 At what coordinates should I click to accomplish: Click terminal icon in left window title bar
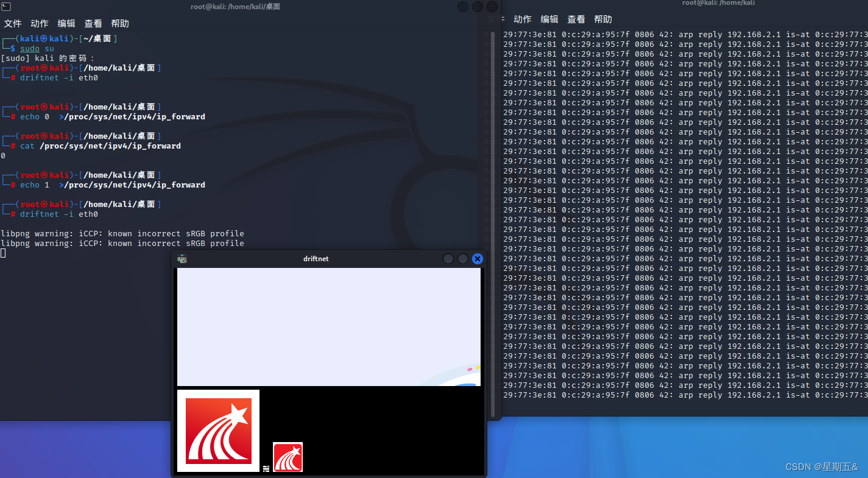tap(6, 6)
